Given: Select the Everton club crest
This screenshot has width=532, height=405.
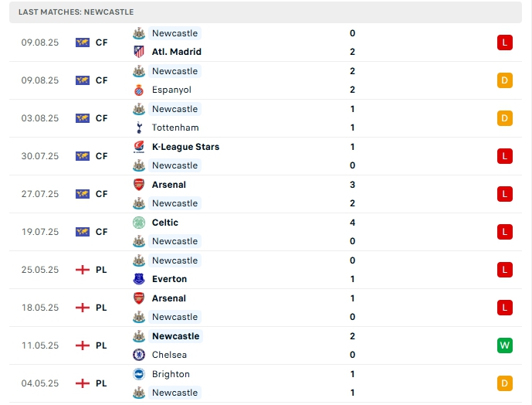Looking at the screenshot, I should pos(139,279).
